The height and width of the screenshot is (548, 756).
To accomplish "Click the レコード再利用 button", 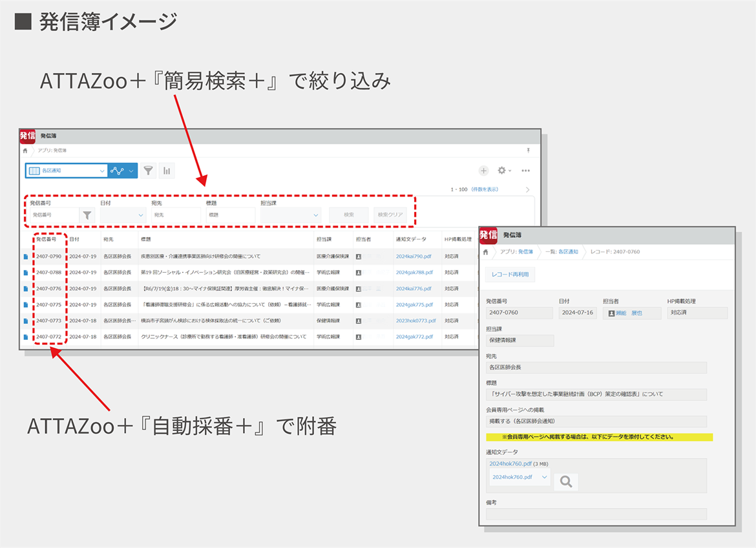I will (510, 275).
